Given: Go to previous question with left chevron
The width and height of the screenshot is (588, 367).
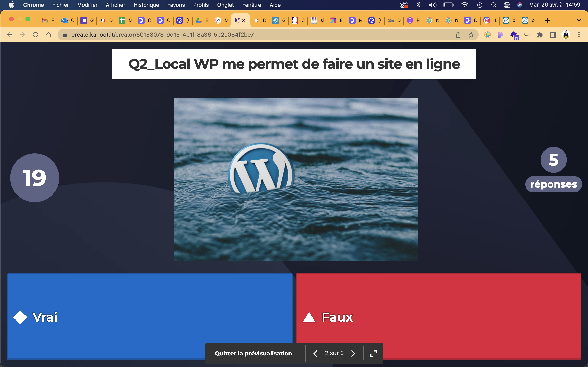Looking at the screenshot, I should (x=315, y=353).
